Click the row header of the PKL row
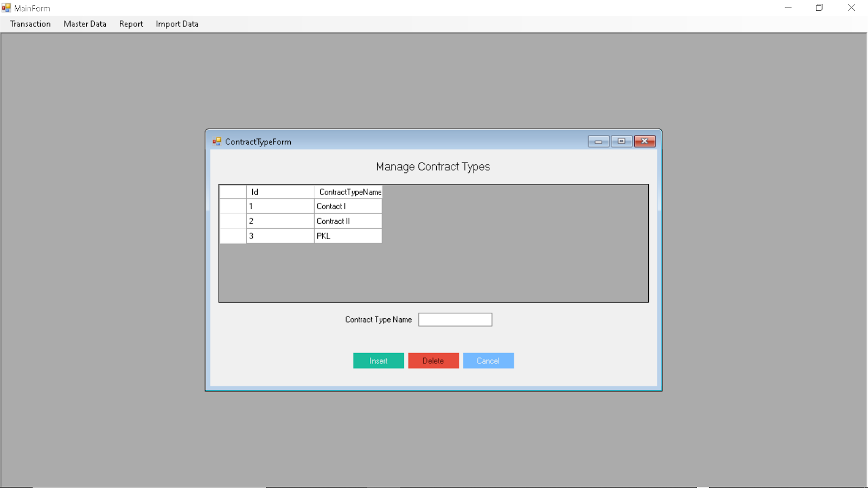Image resolution: width=868 pixels, height=488 pixels. (233, 236)
